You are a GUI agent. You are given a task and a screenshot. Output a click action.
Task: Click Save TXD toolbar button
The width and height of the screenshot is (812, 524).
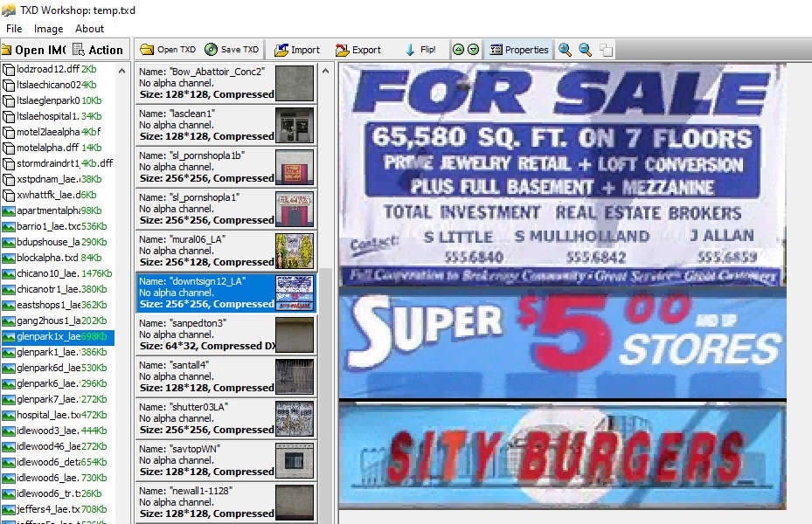(x=232, y=50)
